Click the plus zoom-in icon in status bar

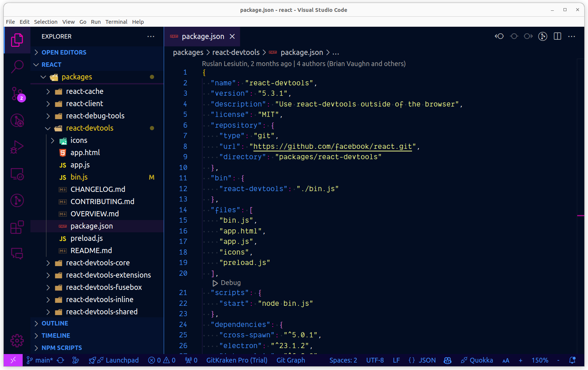(x=520, y=360)
